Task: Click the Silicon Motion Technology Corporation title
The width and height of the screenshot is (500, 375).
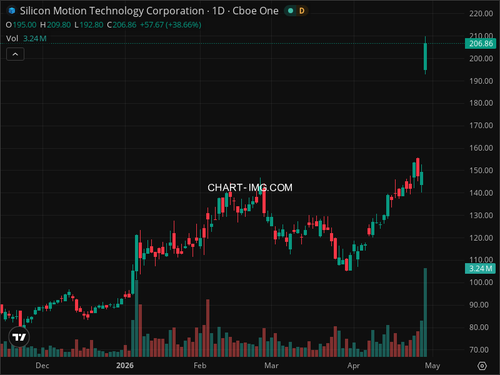Action: 112,11
